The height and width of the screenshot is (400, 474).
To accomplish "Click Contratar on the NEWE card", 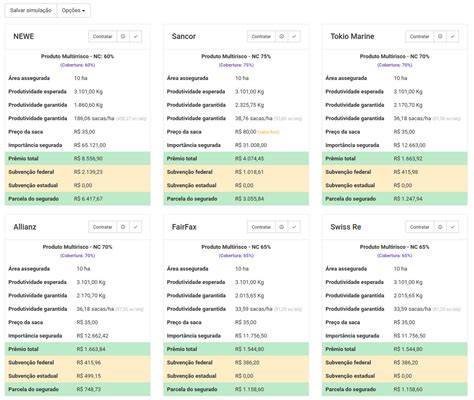I will pos(103,36).
